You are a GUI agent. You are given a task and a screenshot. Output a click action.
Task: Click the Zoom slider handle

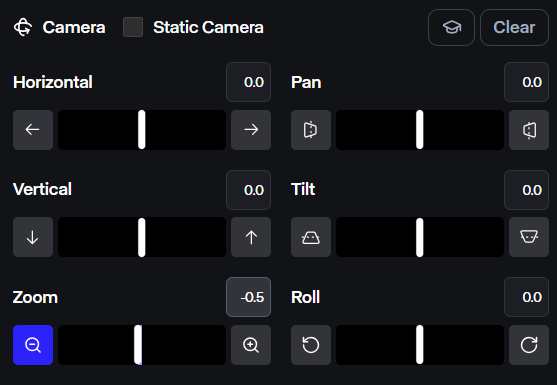click(138, 345)
